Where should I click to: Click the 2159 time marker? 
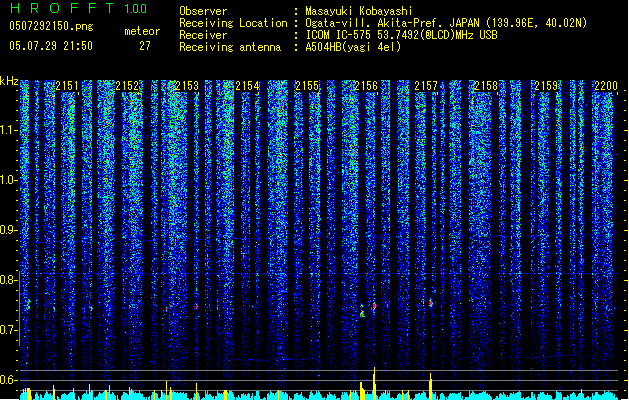546,86
